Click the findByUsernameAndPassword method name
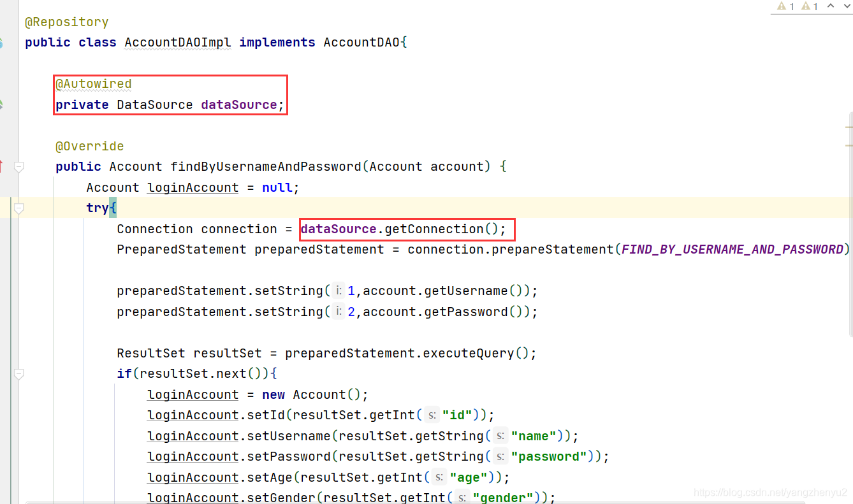The width and height of the screenshot is (853, 504). click(266, 167)
